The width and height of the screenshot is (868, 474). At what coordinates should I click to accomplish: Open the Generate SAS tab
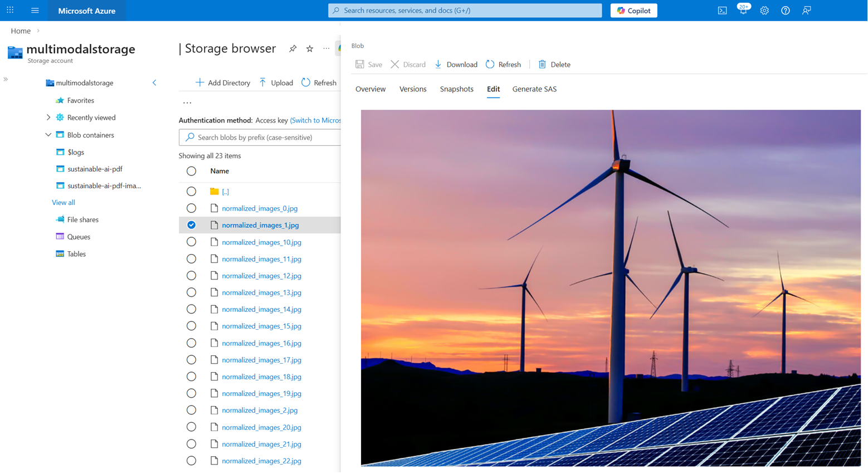pos(534,89)
